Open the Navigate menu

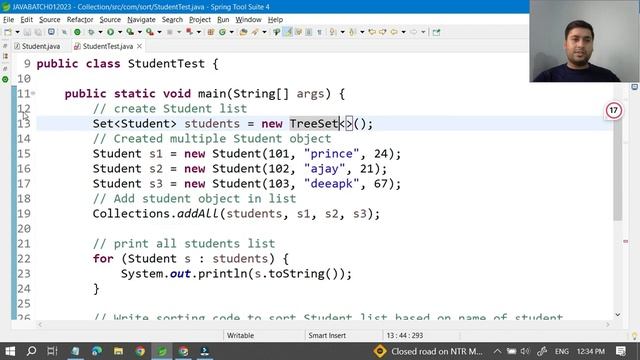[141, 20]
